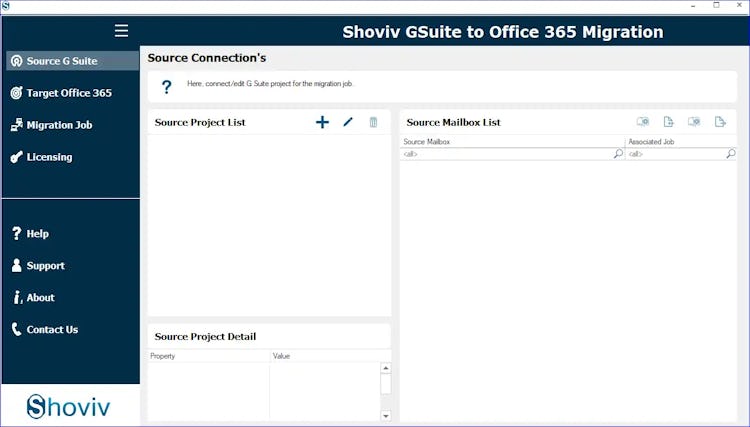Open Help from the sidebar
Image resolution: width=750 pixels, height=427 pixels.
click(37, 233)
